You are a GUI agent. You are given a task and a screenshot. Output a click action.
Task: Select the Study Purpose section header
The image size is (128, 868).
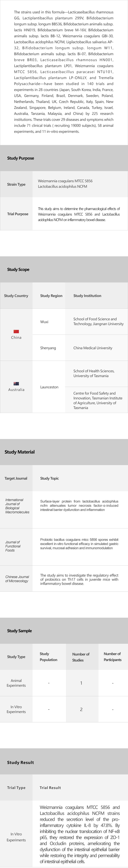[x=20, y=158]
